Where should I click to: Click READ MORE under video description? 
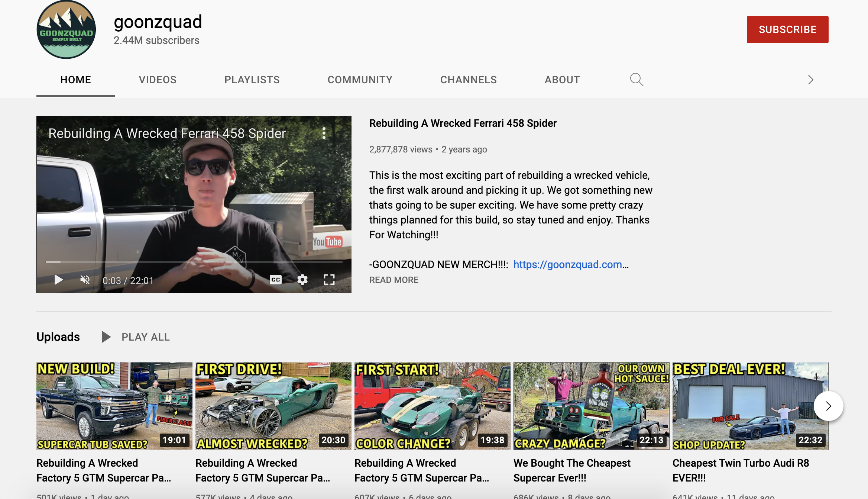click(x=394, y=280)
